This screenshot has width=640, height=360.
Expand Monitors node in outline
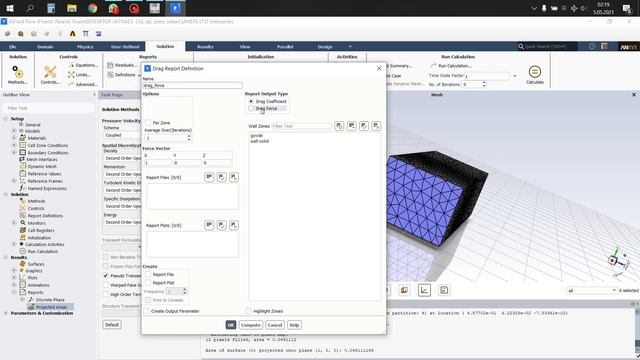pos(14,223)
